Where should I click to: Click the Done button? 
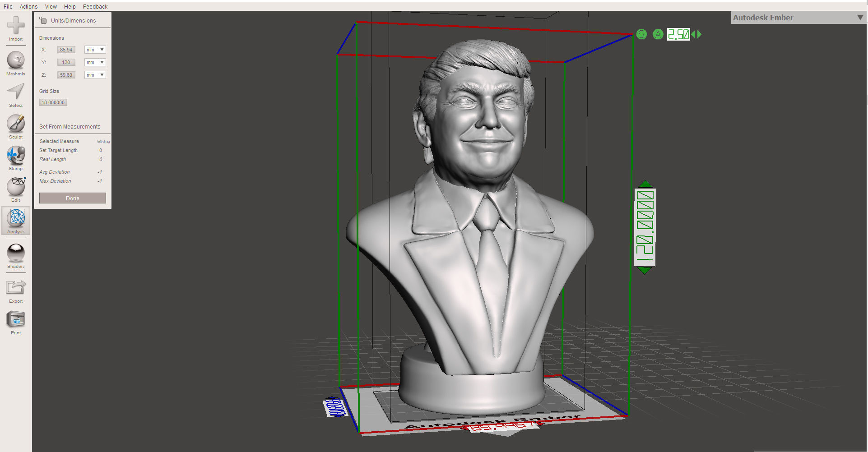[x=72, y=198]
